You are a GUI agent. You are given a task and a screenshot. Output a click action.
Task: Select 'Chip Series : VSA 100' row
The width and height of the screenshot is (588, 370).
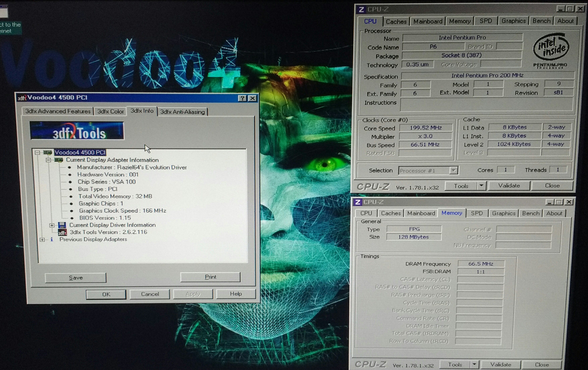click(107, 182)
